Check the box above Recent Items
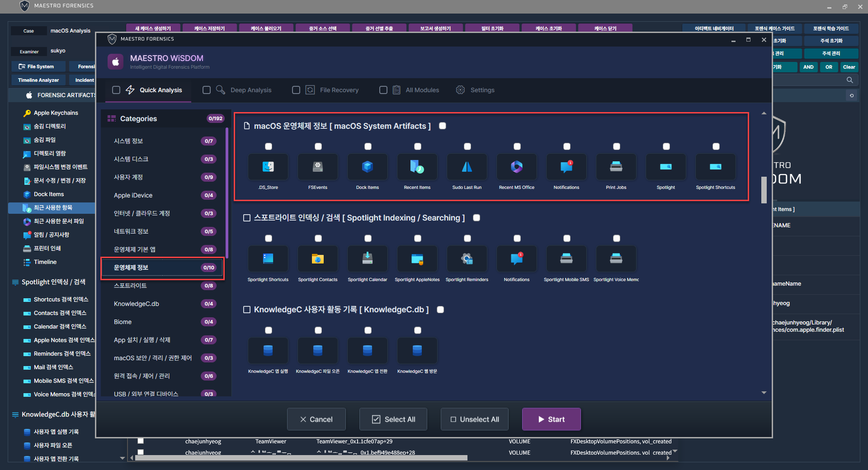868x470 pixels. (x=418, y=146)
